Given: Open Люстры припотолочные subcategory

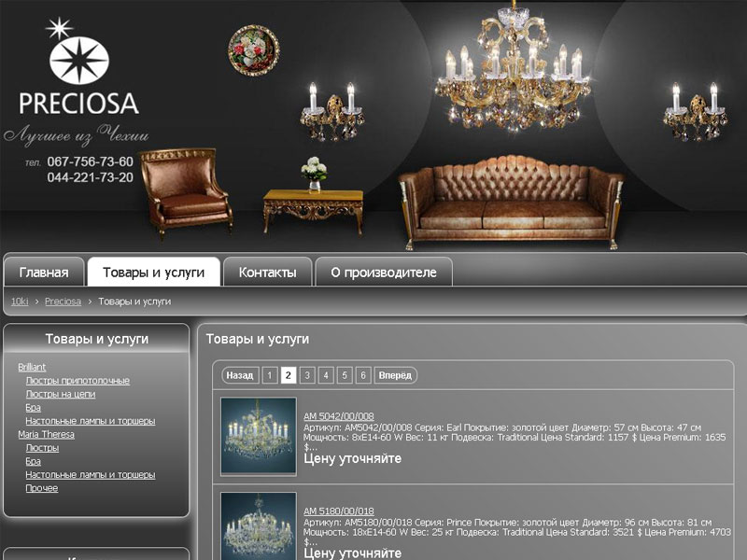Looking at the screenshot, I should (x=78, y=381).
